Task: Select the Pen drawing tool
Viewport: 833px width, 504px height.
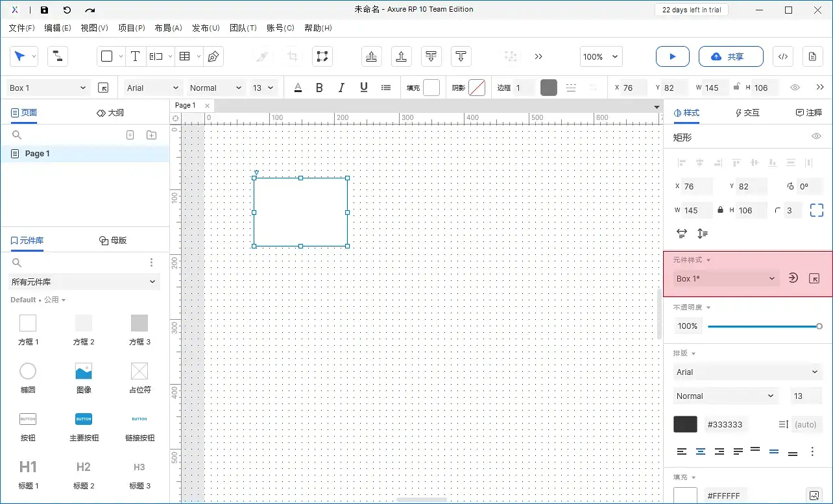Action: (213, 56)
